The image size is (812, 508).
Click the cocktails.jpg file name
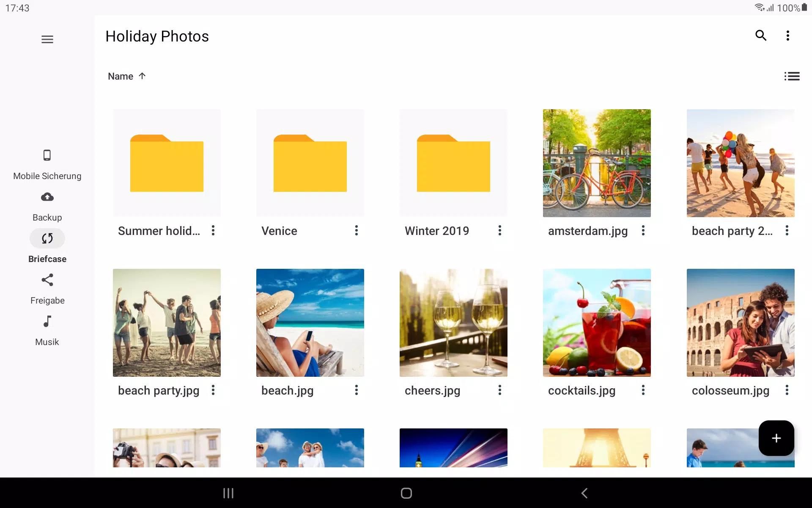[582, 390]
